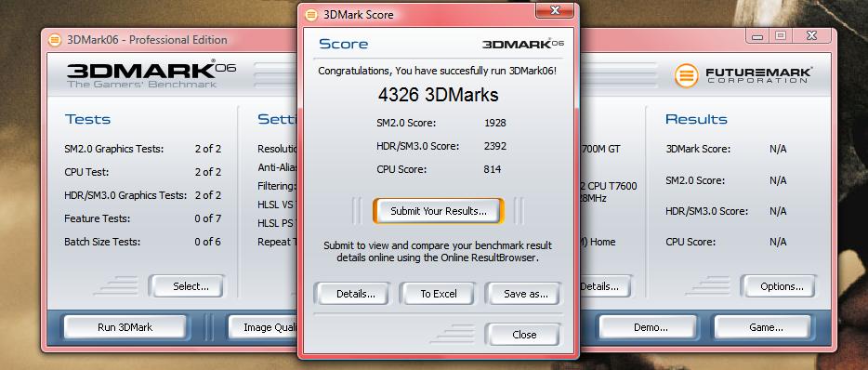Click the Feature Tests label
This screenshot has width=868, height=370.
pos(98,218)
